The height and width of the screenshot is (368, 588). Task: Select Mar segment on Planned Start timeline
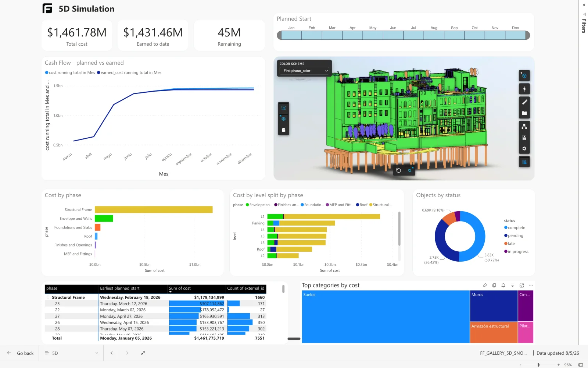coord(332,35)
